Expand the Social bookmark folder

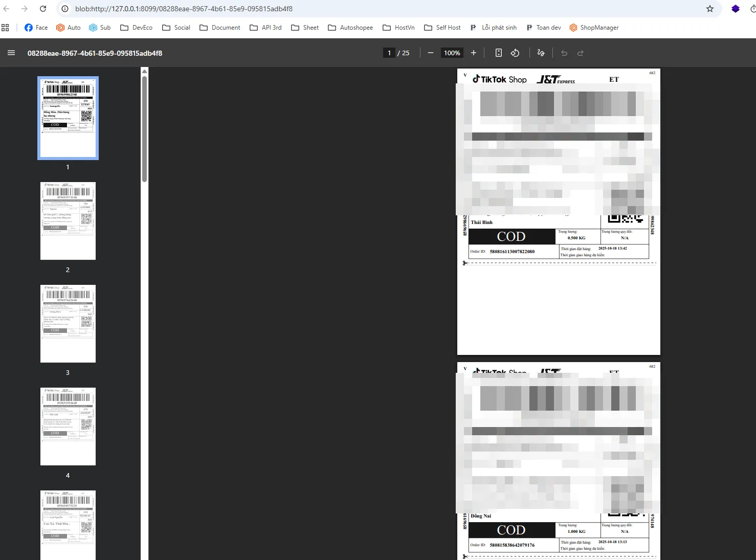click(176, 28)
